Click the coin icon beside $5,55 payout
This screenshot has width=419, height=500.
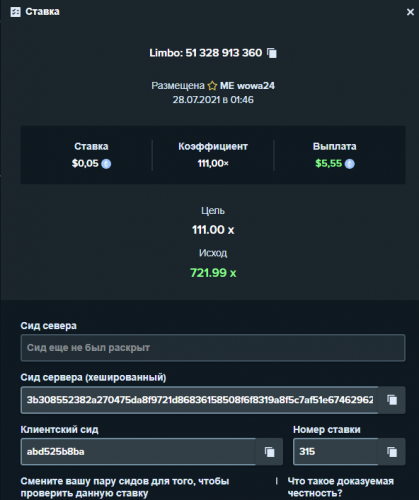click(x=349, y=164)
